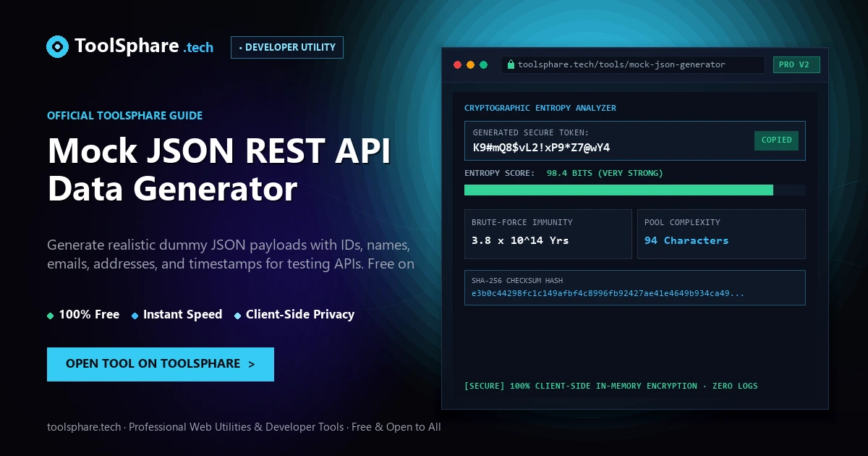This screenshot has width=868, height=456.
Task: Click the [SECURE] client-side encryption status line
Action: click(x=611, y=386)
